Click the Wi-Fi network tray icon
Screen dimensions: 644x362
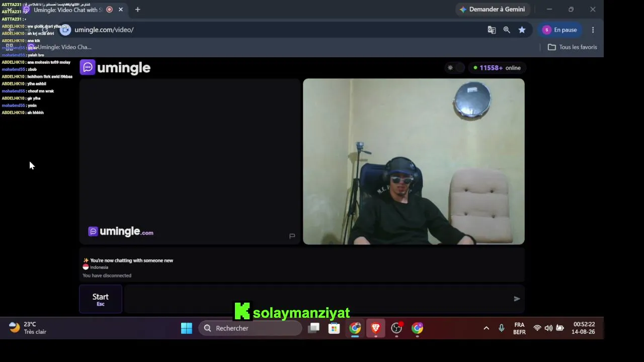[537, 328]
